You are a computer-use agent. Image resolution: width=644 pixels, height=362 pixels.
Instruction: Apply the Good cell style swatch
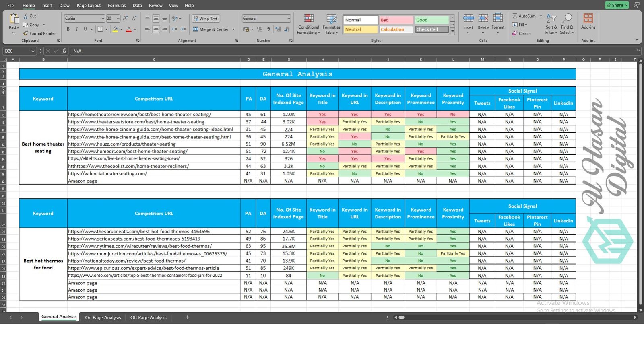(x=432, y=20)
